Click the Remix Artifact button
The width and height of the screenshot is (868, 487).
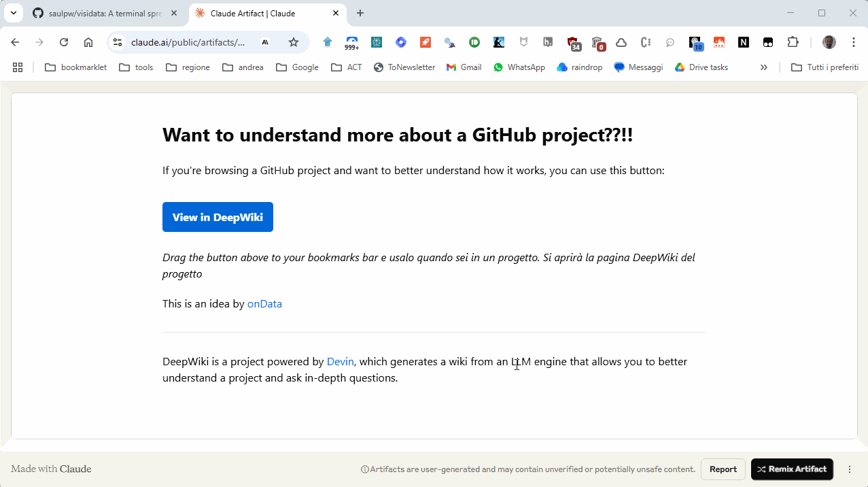(792, 469)
